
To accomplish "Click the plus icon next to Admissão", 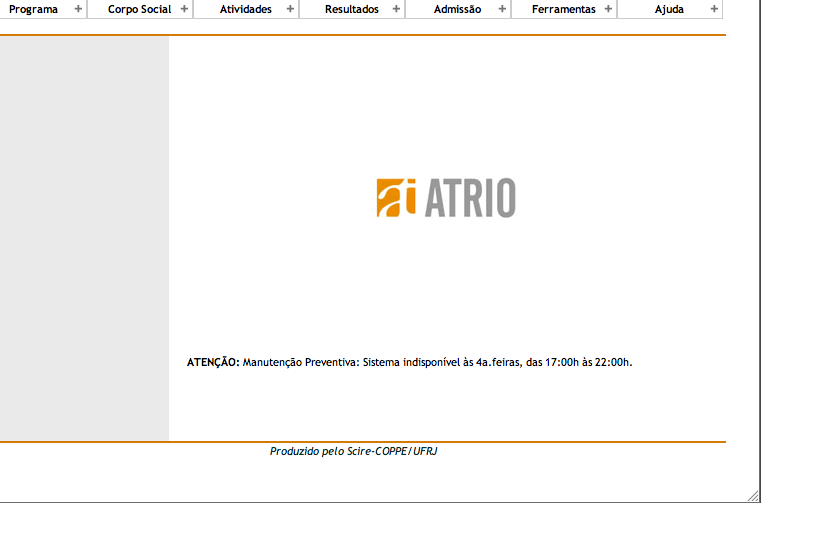I will pyautogui.click(x=502, y=9).
